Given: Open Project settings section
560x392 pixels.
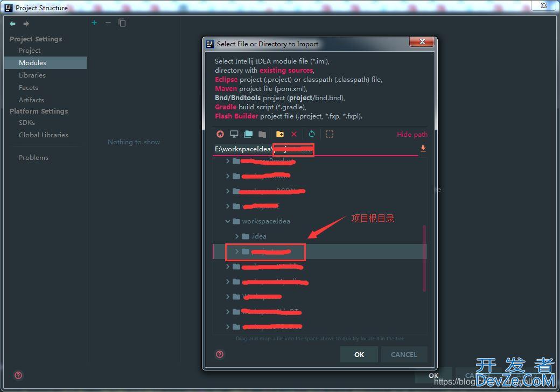Looking at the screenshot, I should click(30, 51).
